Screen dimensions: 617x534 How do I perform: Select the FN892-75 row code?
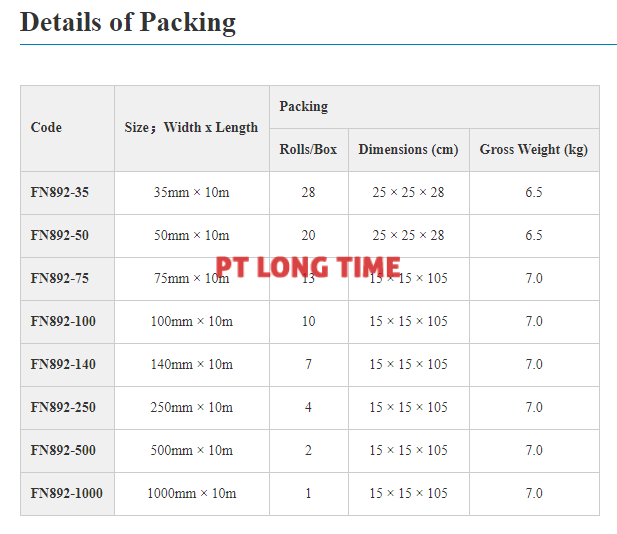59,278
